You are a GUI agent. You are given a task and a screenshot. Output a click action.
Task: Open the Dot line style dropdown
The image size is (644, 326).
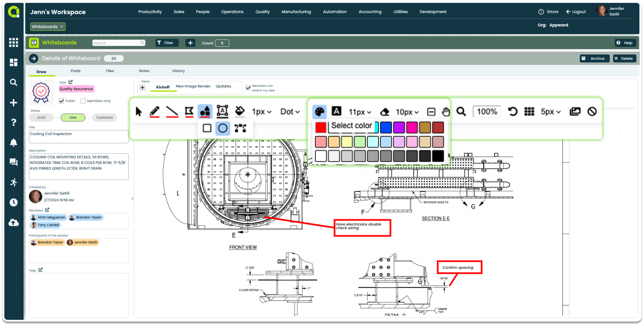290,112
